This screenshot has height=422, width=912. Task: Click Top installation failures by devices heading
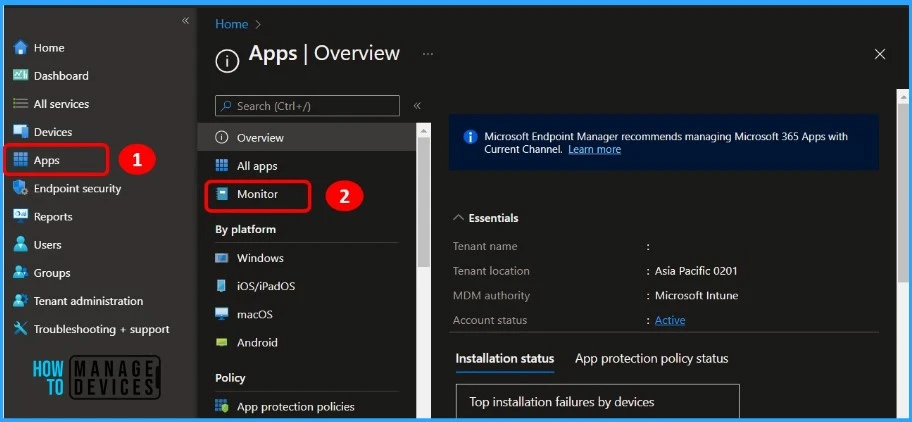[562, 402]
